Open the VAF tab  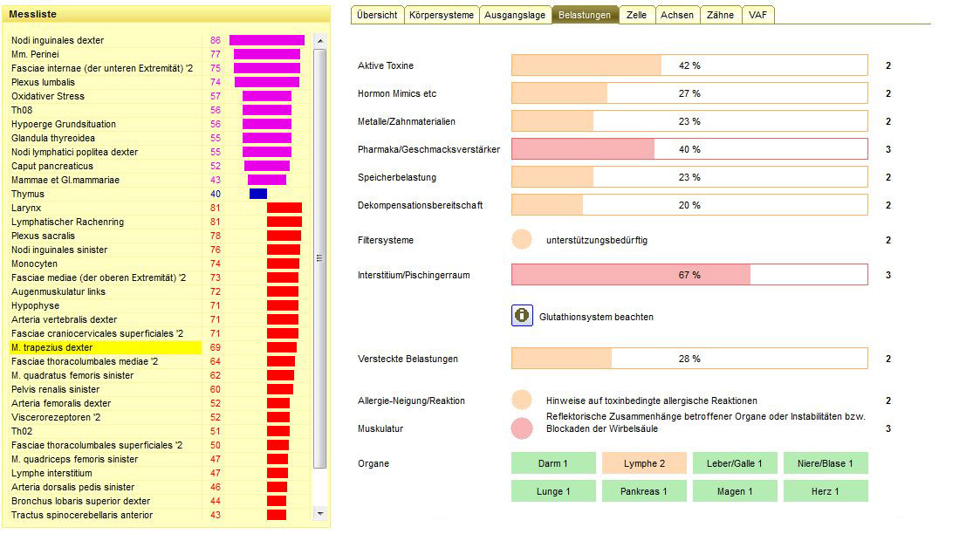(758, 15)
